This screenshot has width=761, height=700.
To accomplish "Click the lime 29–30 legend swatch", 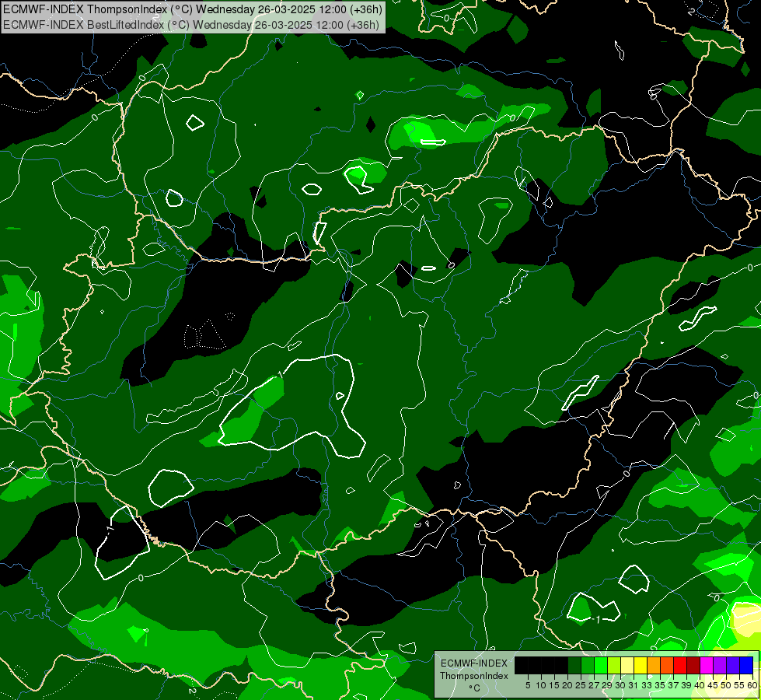I will tap(614, 666).
